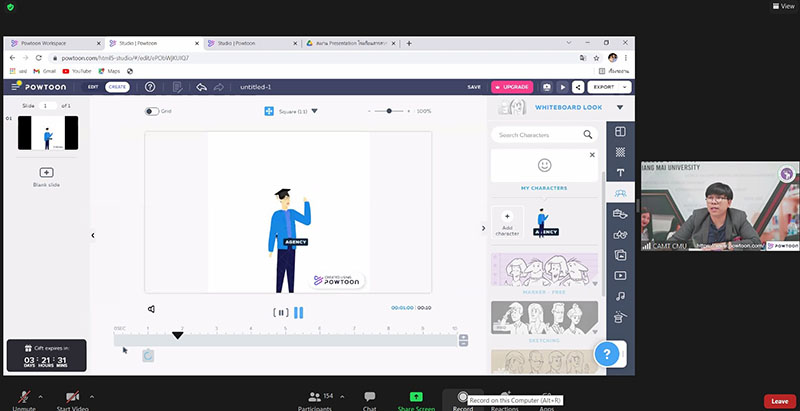Screen dimensions: 800x411
Task: Open the Scenes layout panel
Action: click(x=620, y=132)
